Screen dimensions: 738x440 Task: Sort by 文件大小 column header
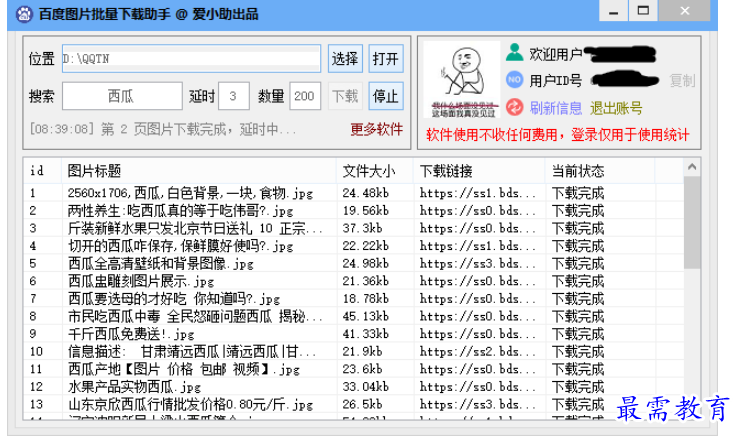(375, 170)
